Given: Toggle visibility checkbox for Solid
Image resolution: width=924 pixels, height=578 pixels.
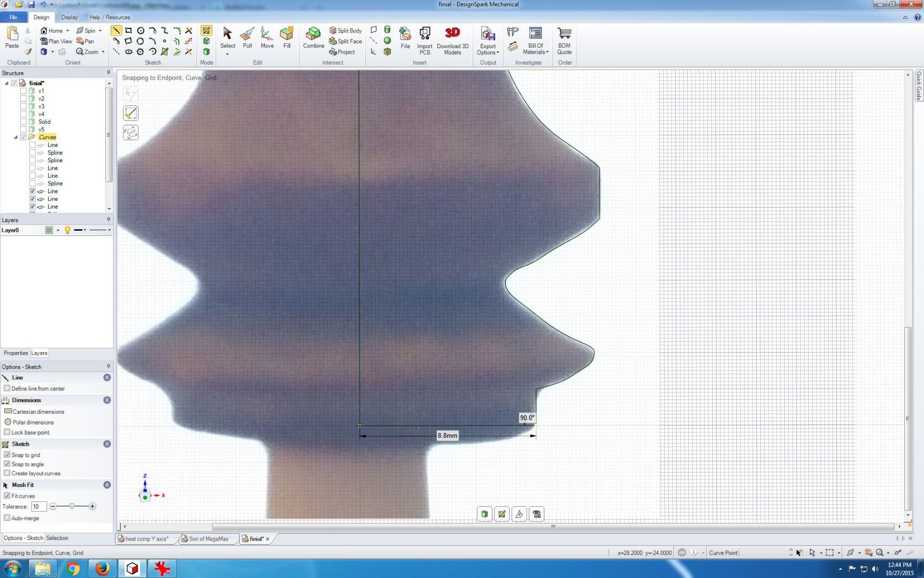Looking at the screenshot, I should [24, 122].
